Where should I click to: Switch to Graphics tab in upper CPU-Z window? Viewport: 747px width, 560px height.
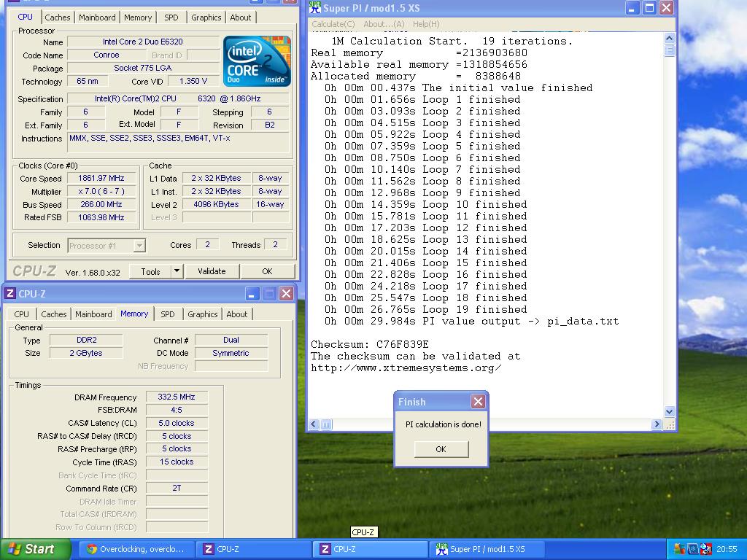point(206,17)
